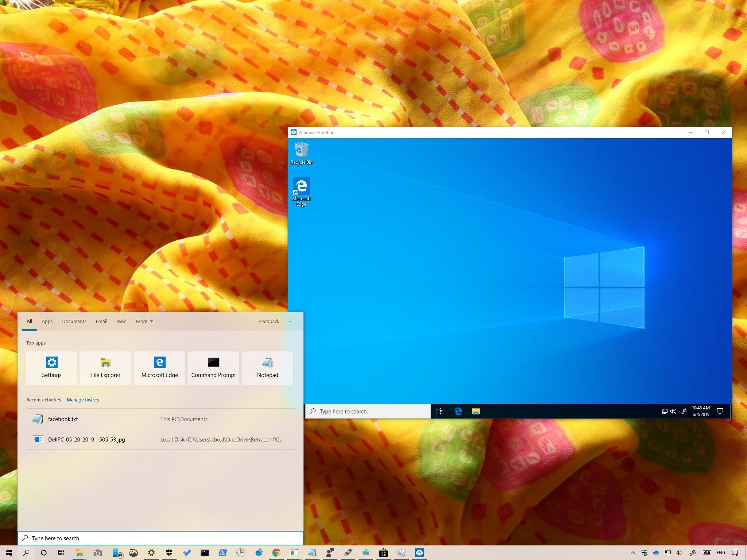Image resolution: width=747 pixels, height=560 pixels.
Task: Click the Feedback button in search panel
Action: point(269,321)
